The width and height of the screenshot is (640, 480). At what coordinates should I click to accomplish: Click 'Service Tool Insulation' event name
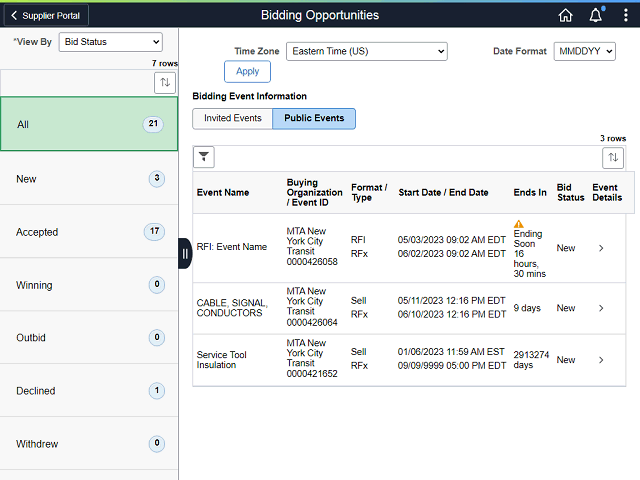(222, 360)
